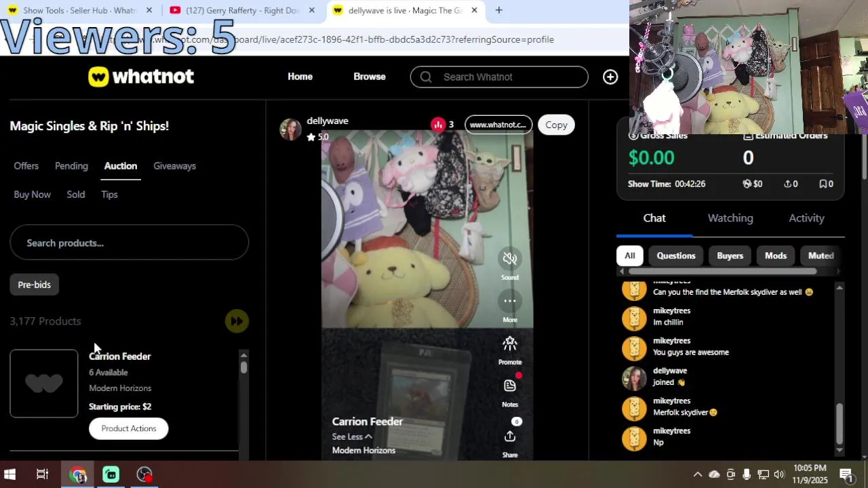868x488 pixels.
Task: Click the chat filter horizontal scrollbar
Action: [x=722, y=272]
